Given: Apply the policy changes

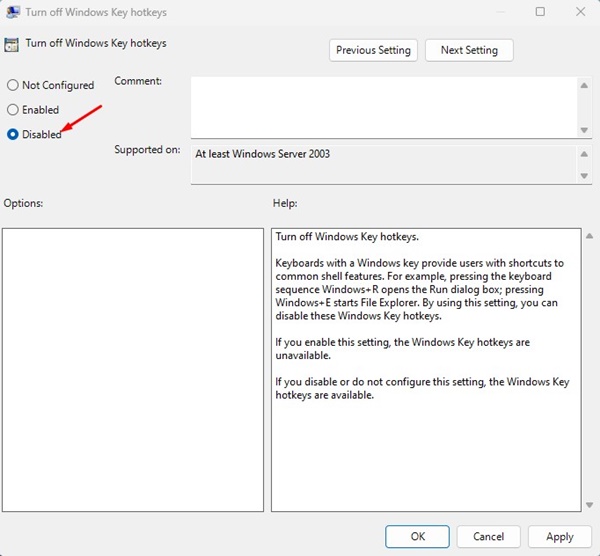Looking at the screenshot, I should [560, 536].
